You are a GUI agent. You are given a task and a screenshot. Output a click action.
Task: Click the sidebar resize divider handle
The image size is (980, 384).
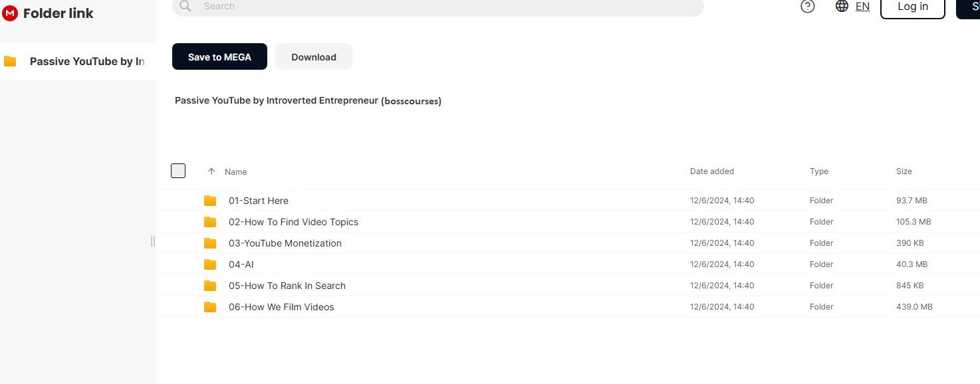pyautogui.click(x=153, y=241)
